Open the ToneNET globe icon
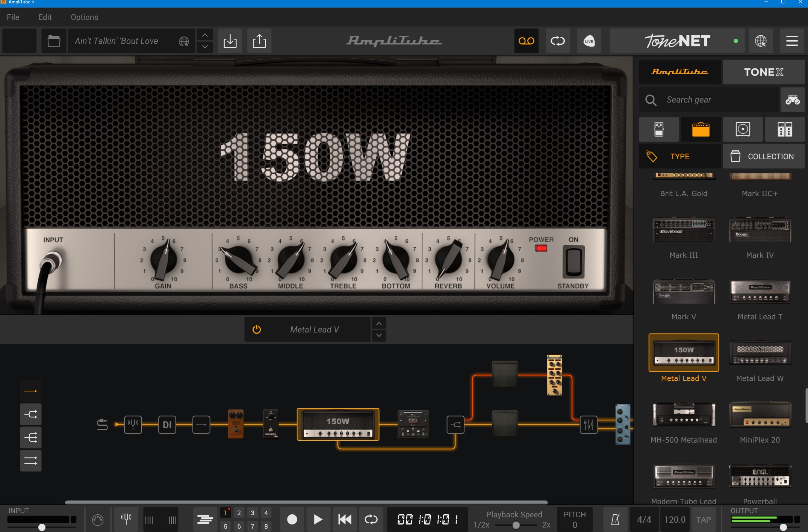The image size is (808, 532). (761, 41)
